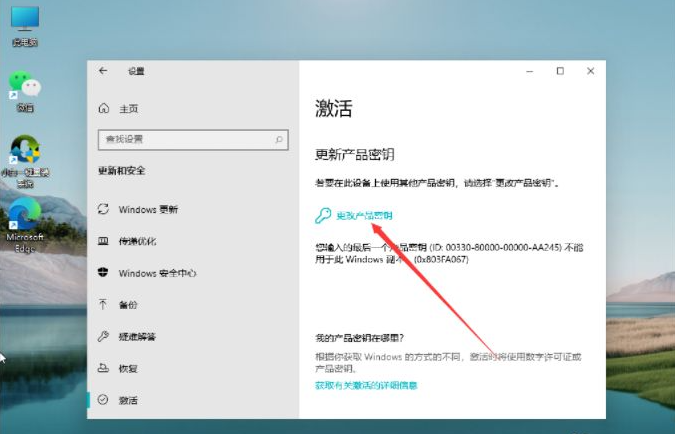Select 激活 (Activation) in the sidebar
The height and width of the screenshot is (434, 675).
[128, 400]
